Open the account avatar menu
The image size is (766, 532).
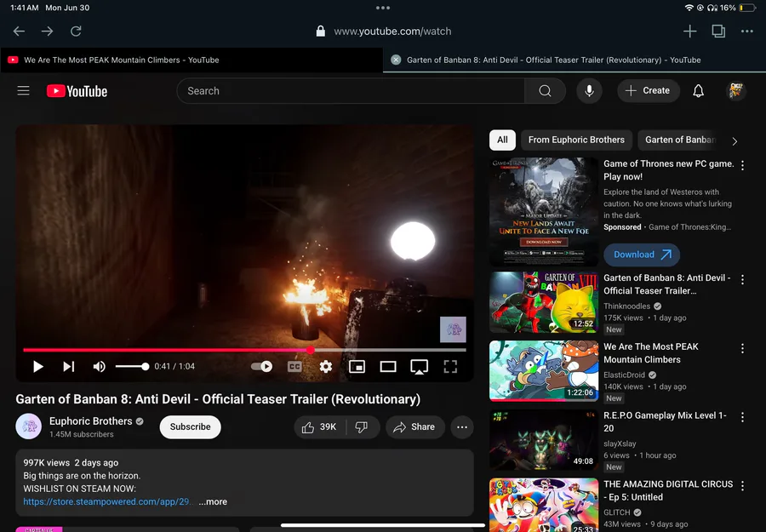coord(735,91)
